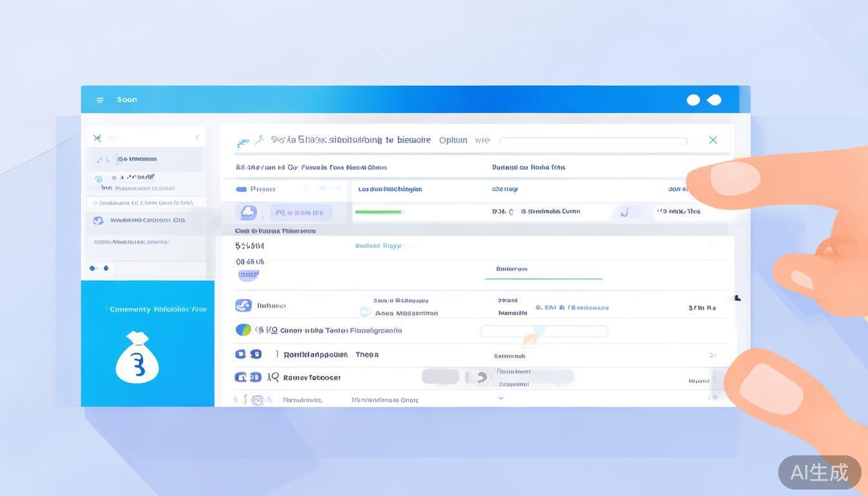Select the Ophon tab in top bar
This screenshot has height=496, width=868.
pyautogui.click(x=453, y=140)
